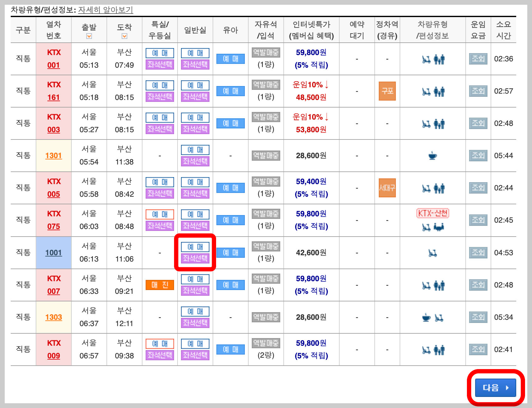Click the 역발매중 badge on KTX 001 row
This screenshot has height=408, width=532.
coord(266,53)
